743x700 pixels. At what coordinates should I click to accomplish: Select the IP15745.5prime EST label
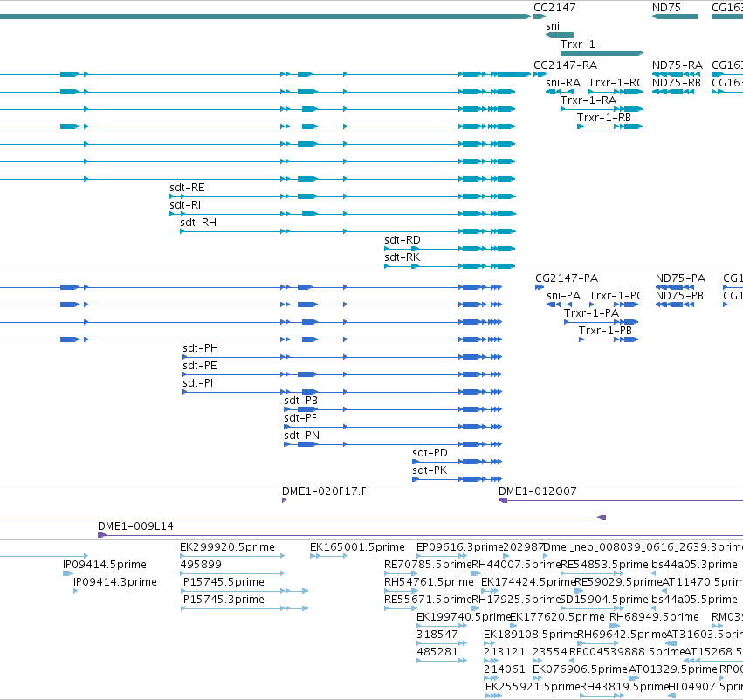click(223, 582)
